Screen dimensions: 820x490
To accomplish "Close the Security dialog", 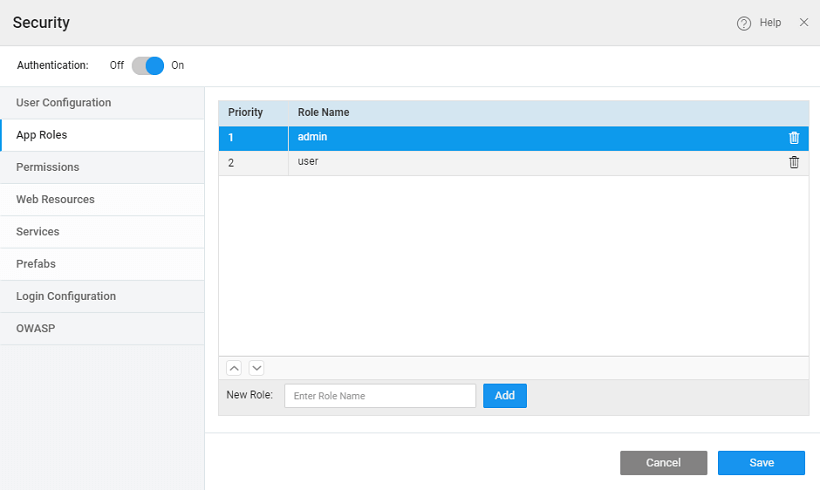I will (x=804, y=22).
